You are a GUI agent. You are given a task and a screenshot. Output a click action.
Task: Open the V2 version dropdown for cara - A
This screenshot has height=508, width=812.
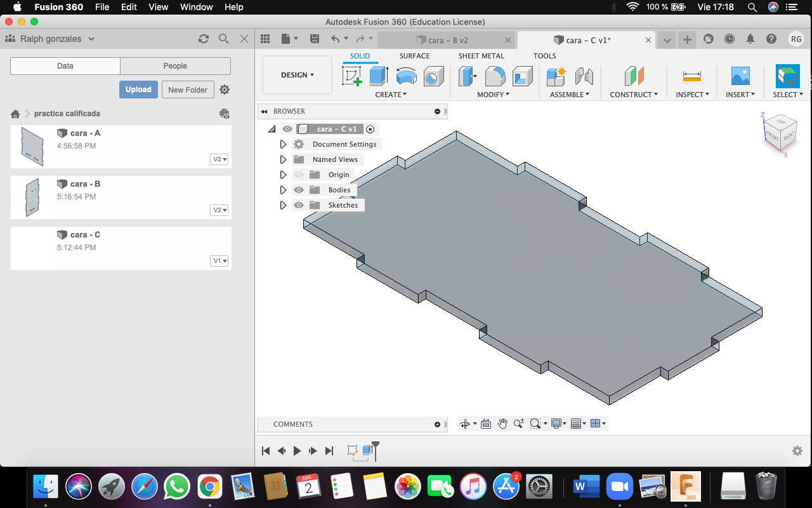(219, 159)
